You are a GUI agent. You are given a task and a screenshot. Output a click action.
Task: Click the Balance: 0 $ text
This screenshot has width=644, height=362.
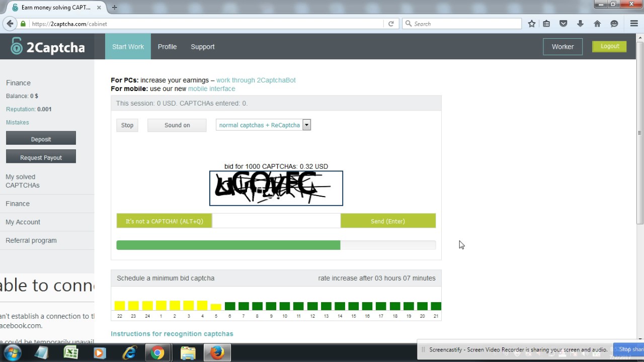pyautogui.click(x=22, y=96)
